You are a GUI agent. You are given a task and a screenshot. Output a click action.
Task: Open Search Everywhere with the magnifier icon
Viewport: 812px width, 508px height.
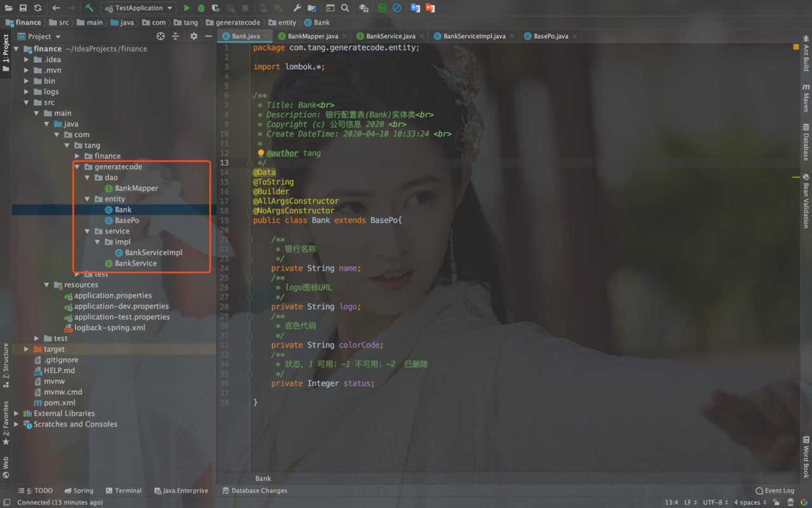[x=345, y=8]
